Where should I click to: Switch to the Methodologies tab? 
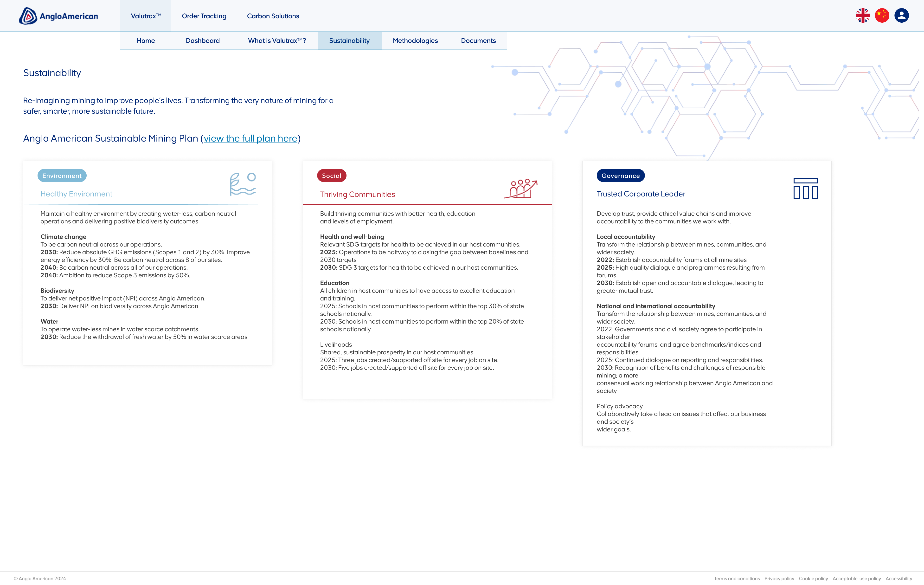(x=415, y=41)
